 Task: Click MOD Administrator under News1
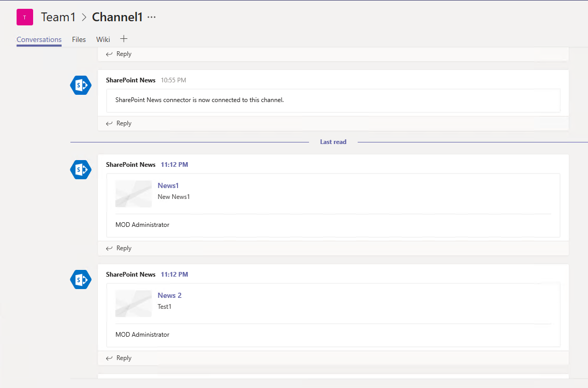(142, 225)
